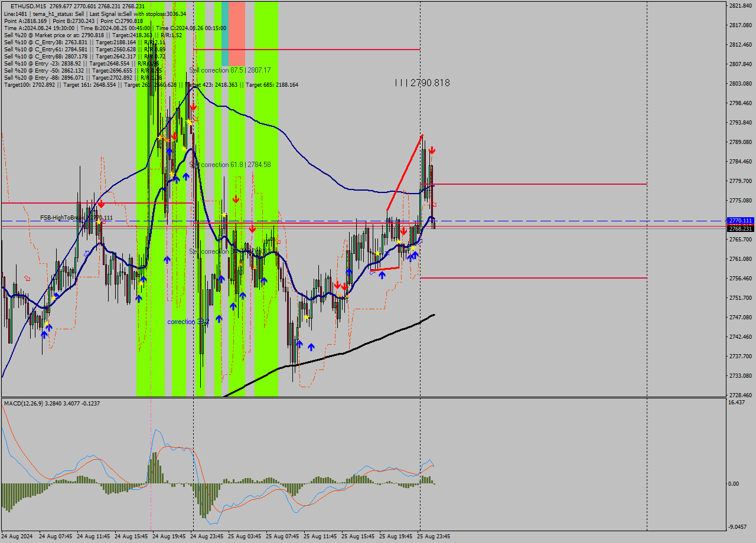The width and height of the screenshot is (756, 543).
Task: Select the 2756.460 price axis label
Action: click(x=740, y=279)
